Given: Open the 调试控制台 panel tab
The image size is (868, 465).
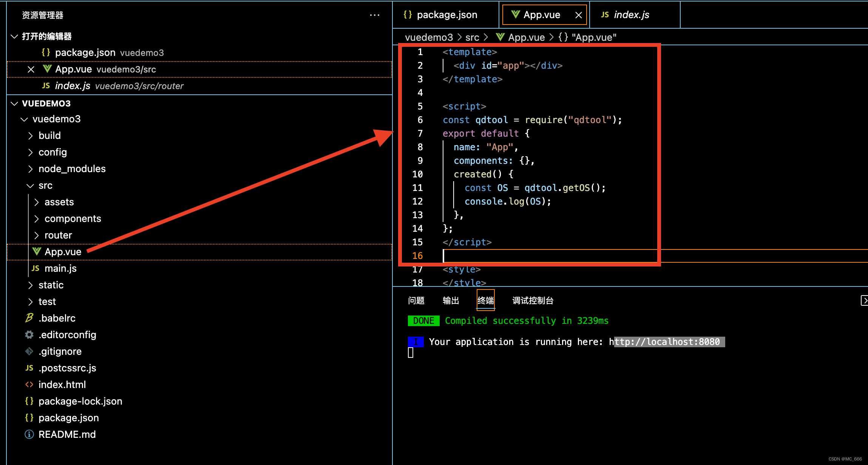Looking at the screenshot, I should (533, 300).
